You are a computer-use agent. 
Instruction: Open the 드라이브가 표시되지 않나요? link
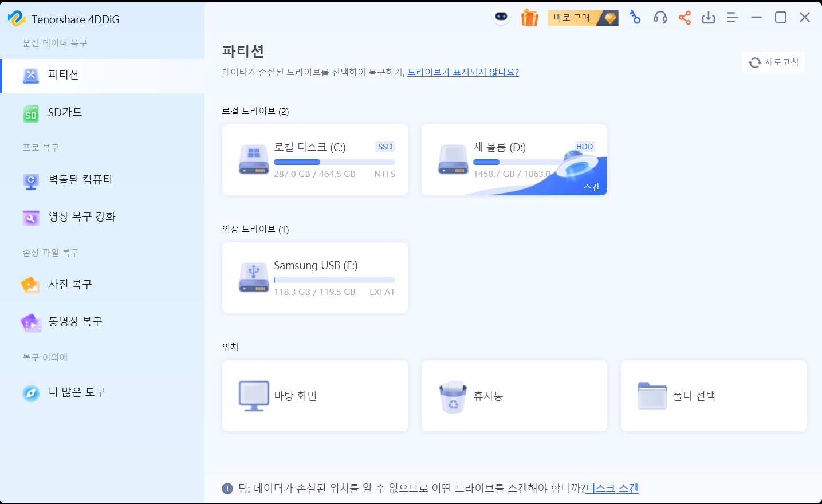[463, 72]
